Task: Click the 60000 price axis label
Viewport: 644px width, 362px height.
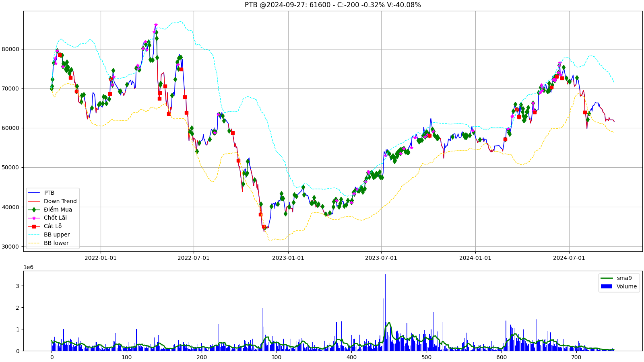Action: pos(10,128)
